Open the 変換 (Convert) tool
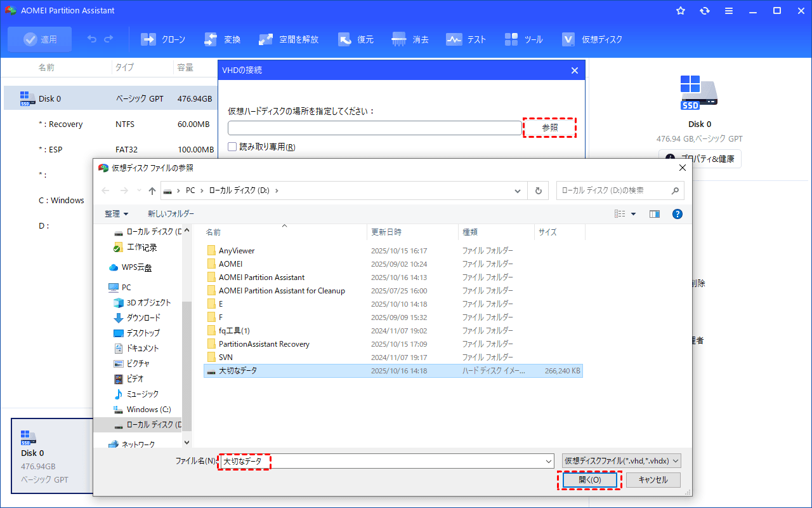Image resolution: width=812 pixels, height=508 pixels. click(222, 39)
